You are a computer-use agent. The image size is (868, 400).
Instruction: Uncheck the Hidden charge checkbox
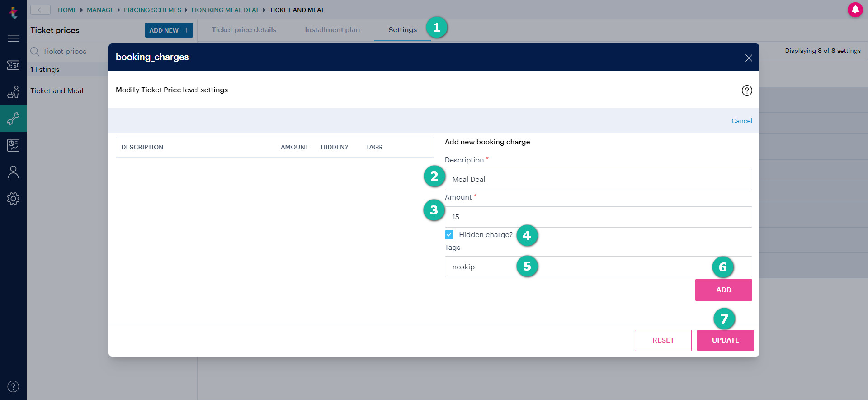[x=449, y=235]
